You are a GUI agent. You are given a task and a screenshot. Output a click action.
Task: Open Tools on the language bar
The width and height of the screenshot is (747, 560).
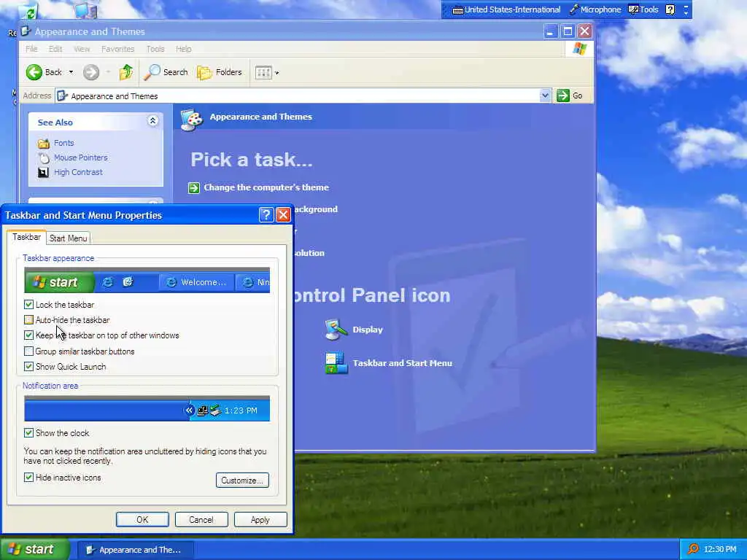tap(643, 9)
